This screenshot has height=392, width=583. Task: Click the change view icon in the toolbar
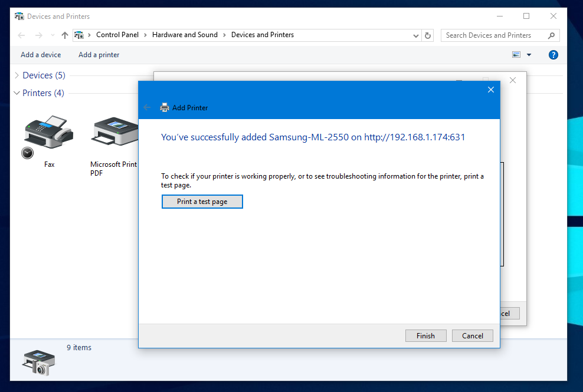(x=516, y=55)
